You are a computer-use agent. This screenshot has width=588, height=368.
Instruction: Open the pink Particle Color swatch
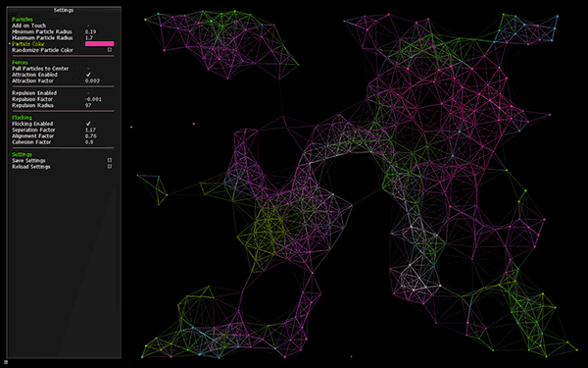pyautogui.click(x=99, y=43)
